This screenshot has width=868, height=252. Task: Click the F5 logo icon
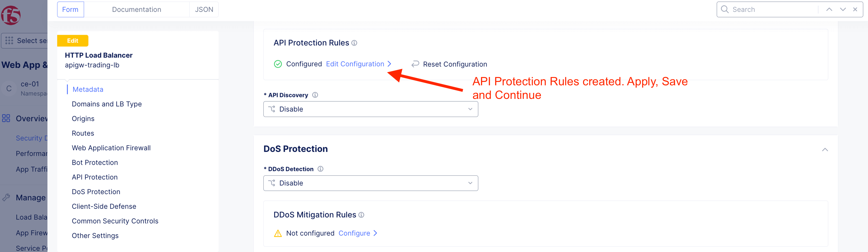[x=11, y=16]
